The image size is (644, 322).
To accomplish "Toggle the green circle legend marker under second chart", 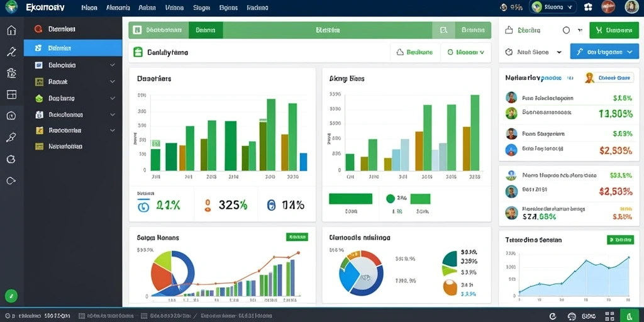I will [390, 199].
